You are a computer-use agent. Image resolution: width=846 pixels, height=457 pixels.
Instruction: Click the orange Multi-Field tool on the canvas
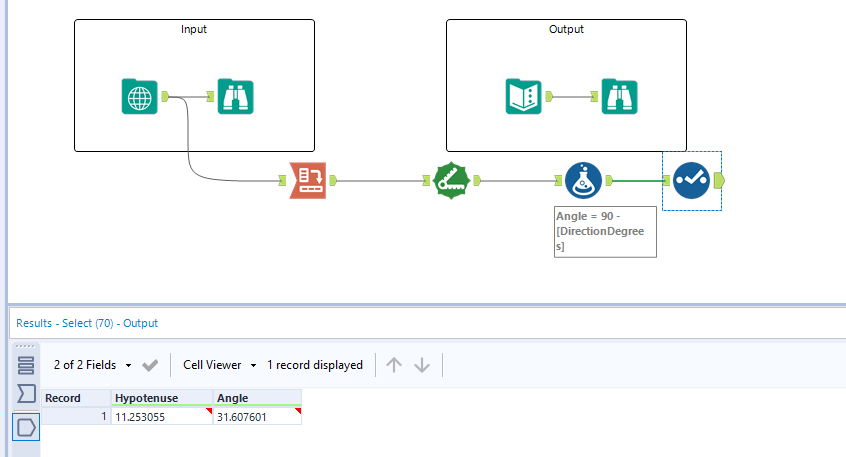coord(308,180)
